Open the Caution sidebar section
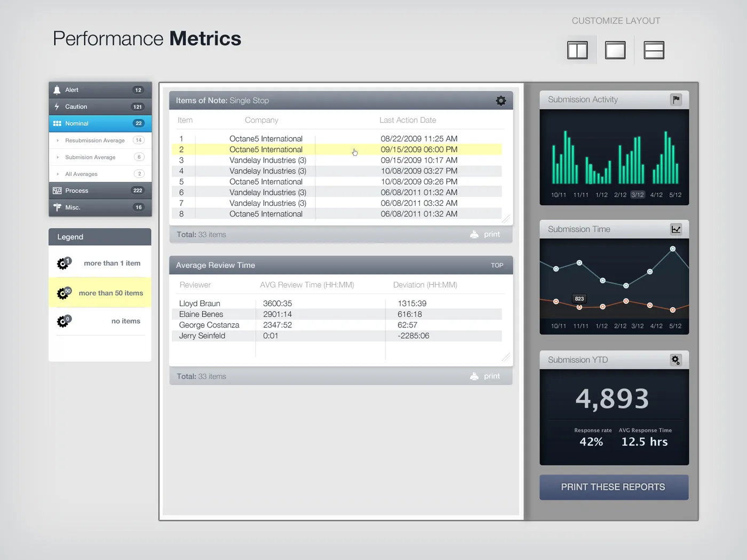 pos(100,107)
